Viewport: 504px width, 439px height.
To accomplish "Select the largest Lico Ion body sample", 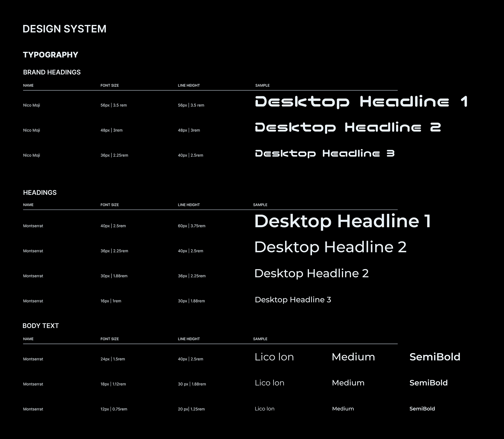I will (274, 357).
